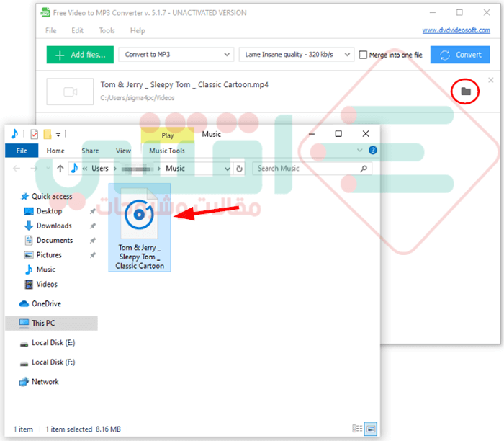
Task: Open the address bar history dropdown
Action: coord(228,169)
